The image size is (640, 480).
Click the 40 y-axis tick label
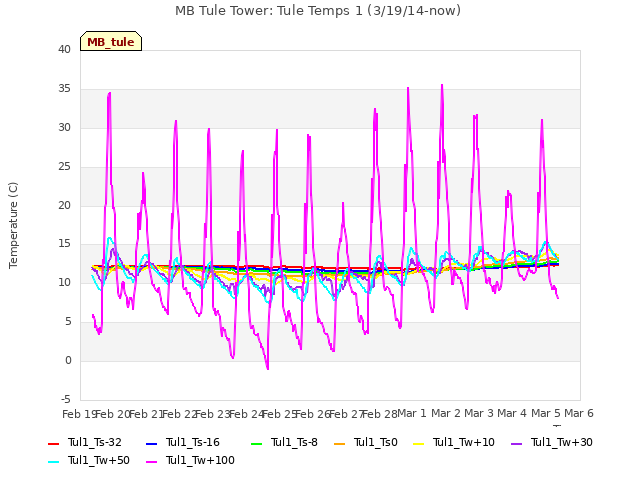point(64,49)
